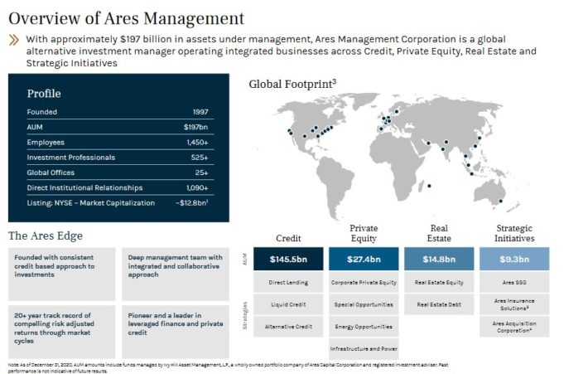Click the $14.8bn Real Estate AUM box
The image size is (588, 374).
click(438, 259)
